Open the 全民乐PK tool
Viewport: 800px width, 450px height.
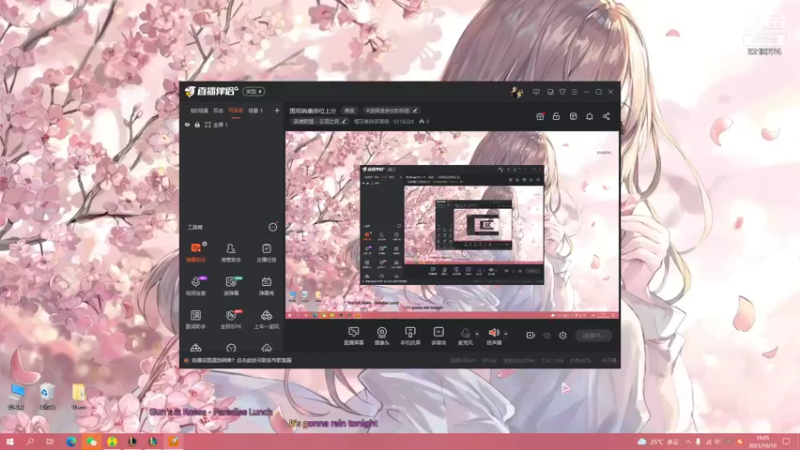point(231,319)
